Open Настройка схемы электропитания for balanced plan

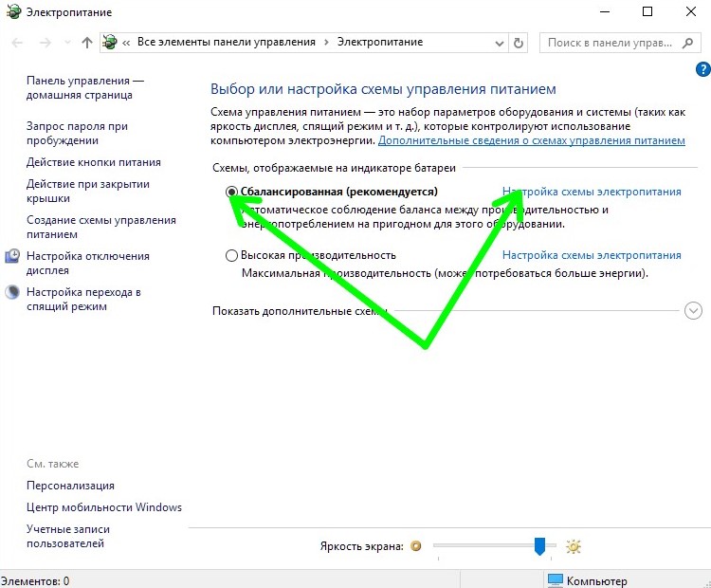592,192
